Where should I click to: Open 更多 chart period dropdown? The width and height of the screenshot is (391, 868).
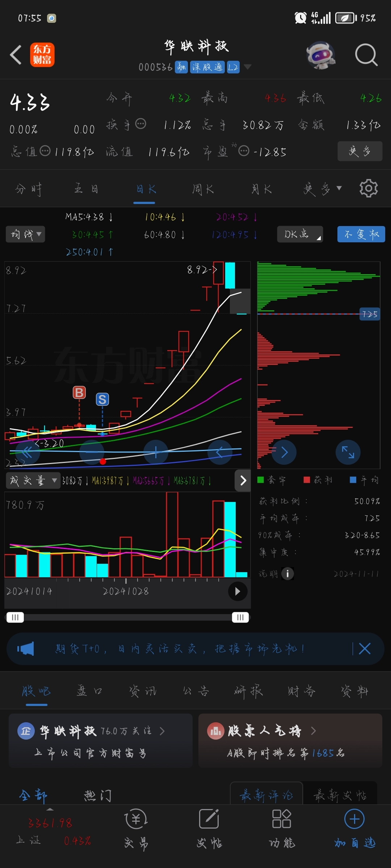coord(322,189)
